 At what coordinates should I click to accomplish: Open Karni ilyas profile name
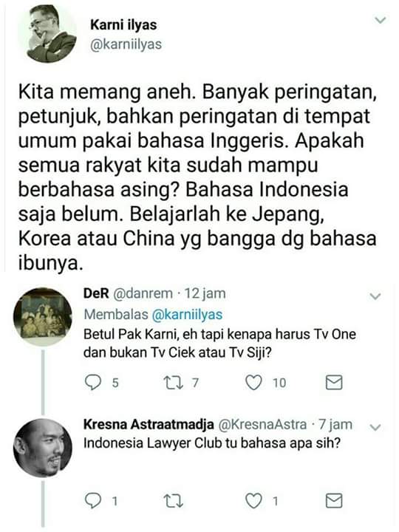click(123, 25)
